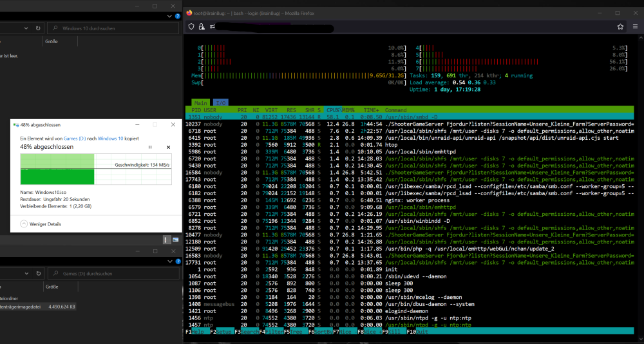Open htop F1 Help
The width and height of the screenshot is (644, 344).
pos(198,331)
